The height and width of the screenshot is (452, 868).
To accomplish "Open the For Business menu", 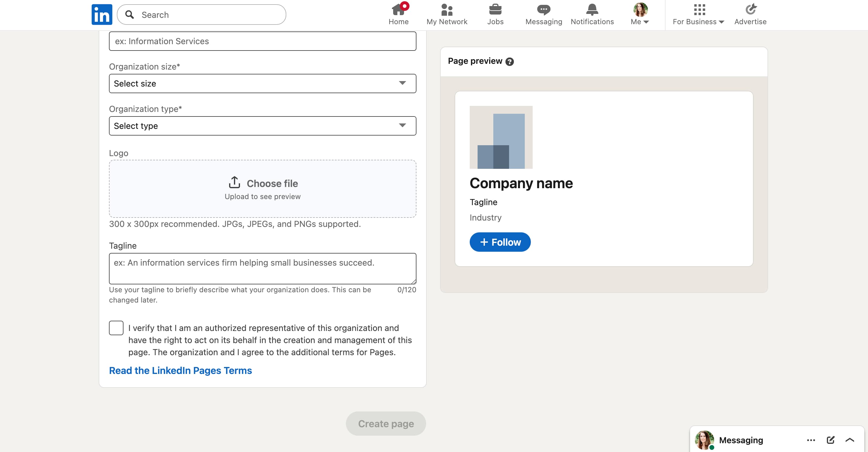I will point(698,14).
